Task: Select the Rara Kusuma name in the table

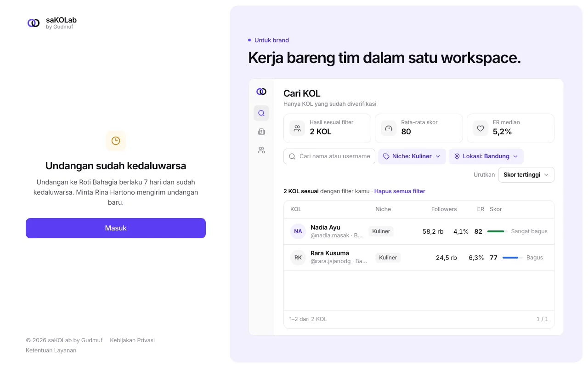Action: coord(330,253)
